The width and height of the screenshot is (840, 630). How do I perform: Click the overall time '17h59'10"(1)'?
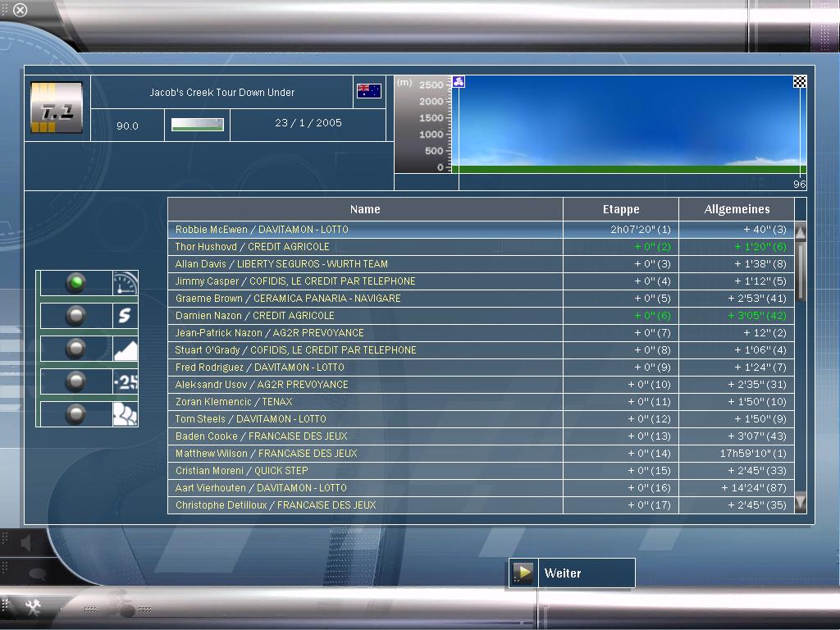pyautogui.click(x=753, y=453)
